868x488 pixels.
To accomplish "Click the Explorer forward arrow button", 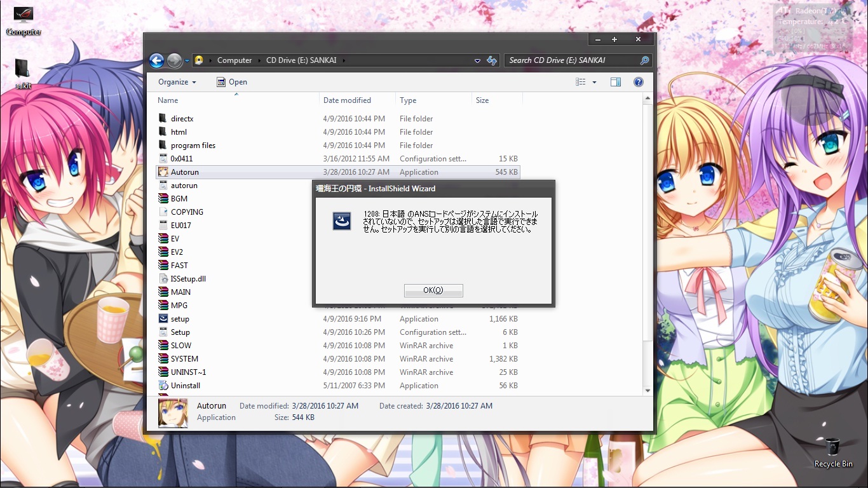I will tap(174, 60).
